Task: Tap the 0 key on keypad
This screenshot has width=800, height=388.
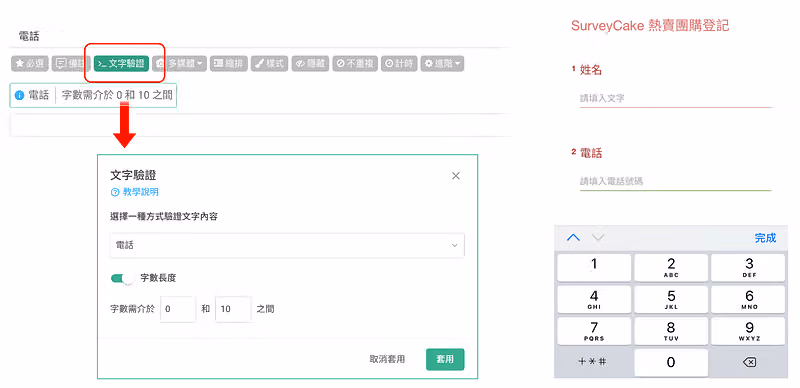Action: tap(671, 362)
